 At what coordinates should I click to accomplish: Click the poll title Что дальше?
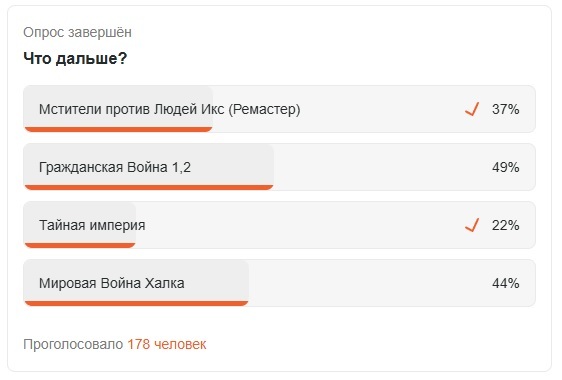coord(75,58)
